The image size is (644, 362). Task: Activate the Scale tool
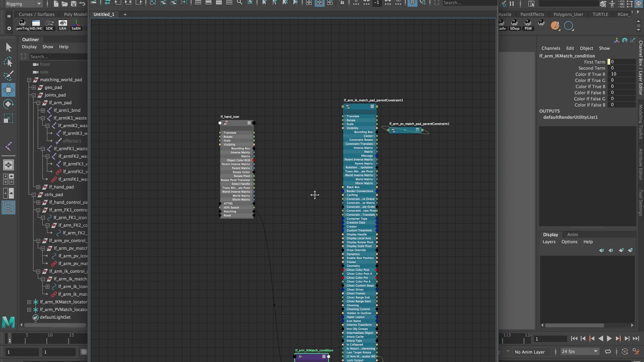tap(9, 119)
